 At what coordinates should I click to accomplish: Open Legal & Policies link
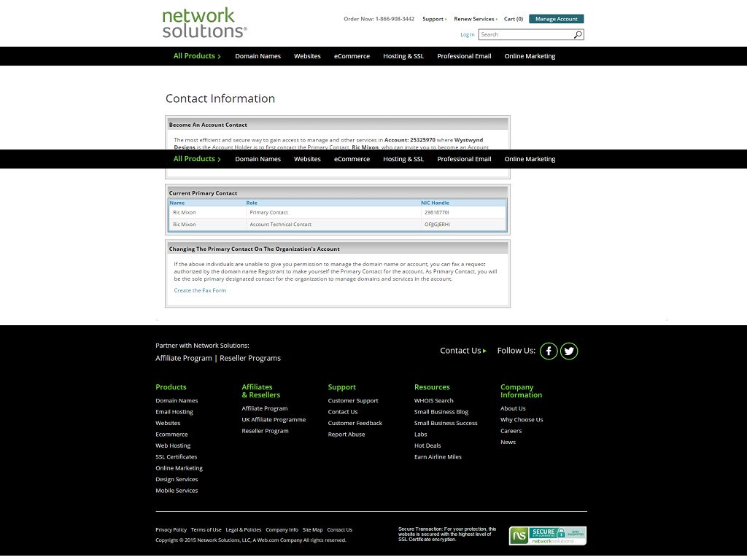[244, 530]
